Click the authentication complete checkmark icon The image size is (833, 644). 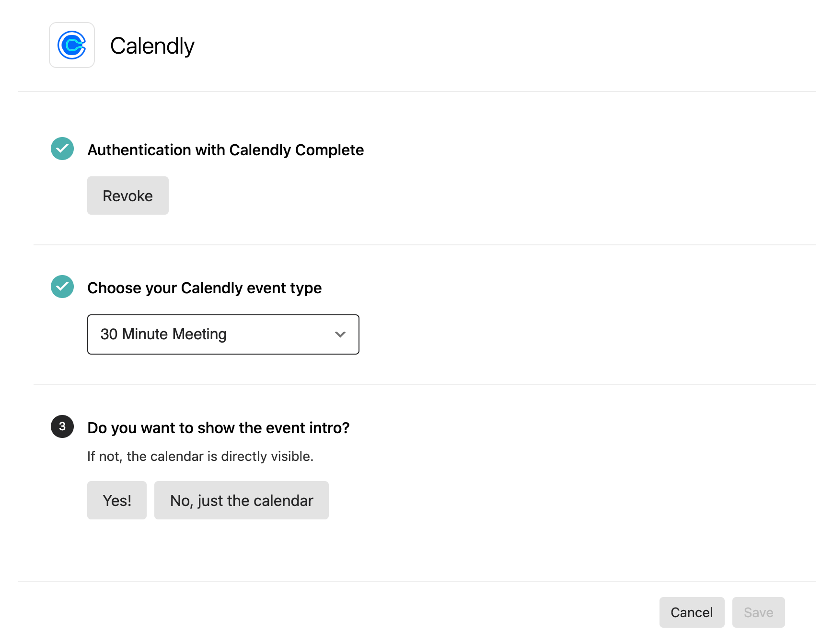[x=62, y=149]
